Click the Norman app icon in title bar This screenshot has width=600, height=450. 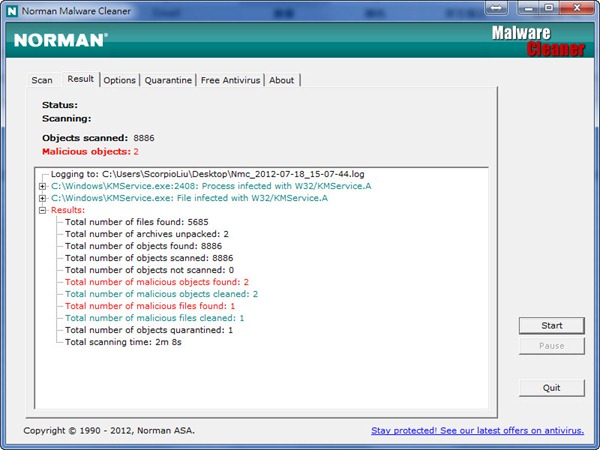(x=12, y=11)
